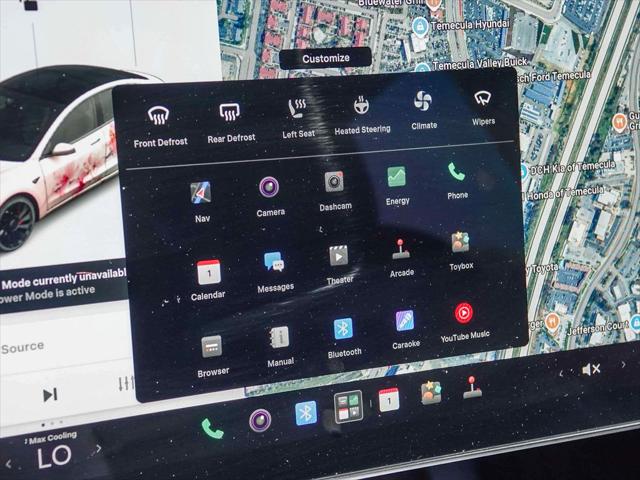The image size is (640, 480).
Task: Increase volume with right arrow
Action: 623,364
